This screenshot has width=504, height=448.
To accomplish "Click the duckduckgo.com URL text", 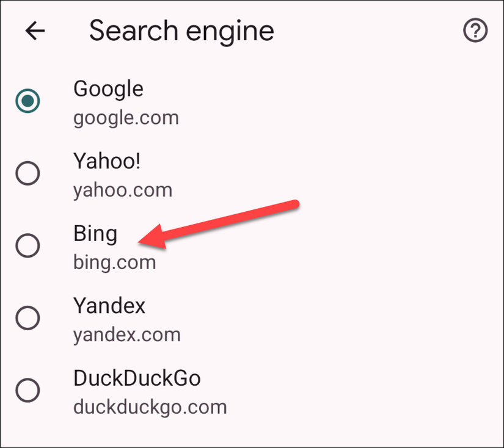I will point(150,406).
